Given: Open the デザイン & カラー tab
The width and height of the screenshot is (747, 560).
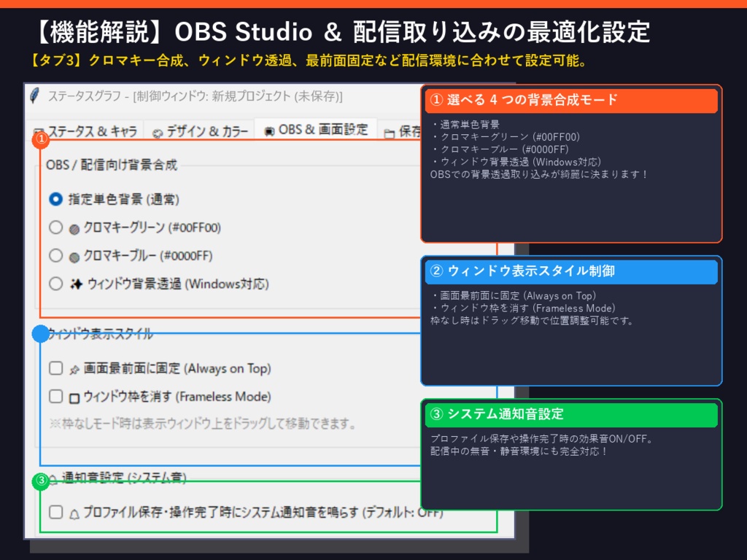Looking at the screenshot, I should [200, 131].
